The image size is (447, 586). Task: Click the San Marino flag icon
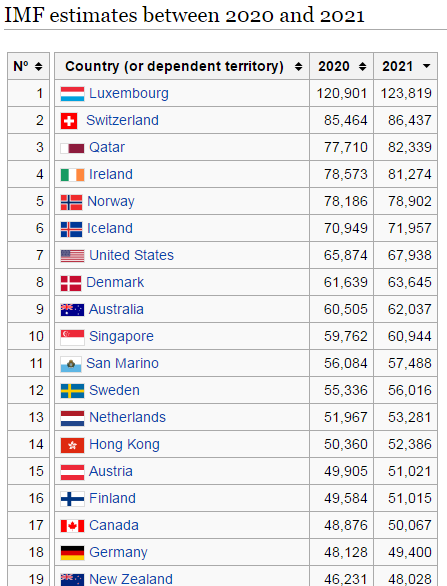pos(71,364)
